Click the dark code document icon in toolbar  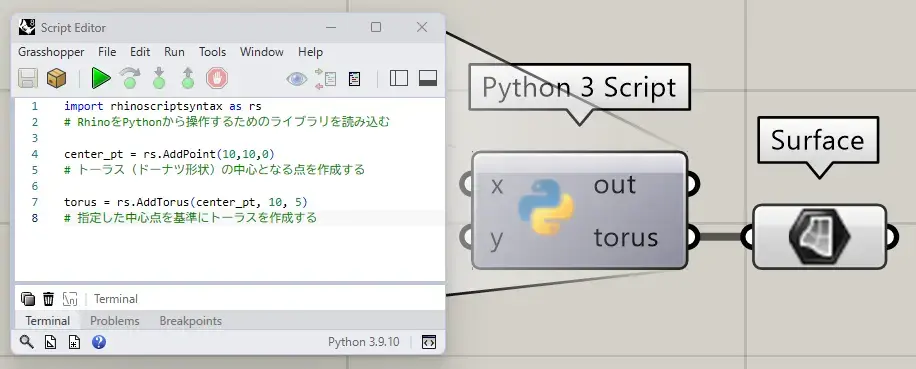point(355,78)
